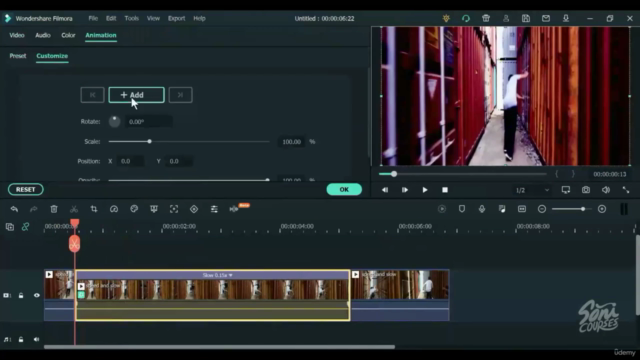The width and height of the screenshot is (640, 360).
Task: Split clip using the scissors toolbar icon
Action: (x=74, y=209)
